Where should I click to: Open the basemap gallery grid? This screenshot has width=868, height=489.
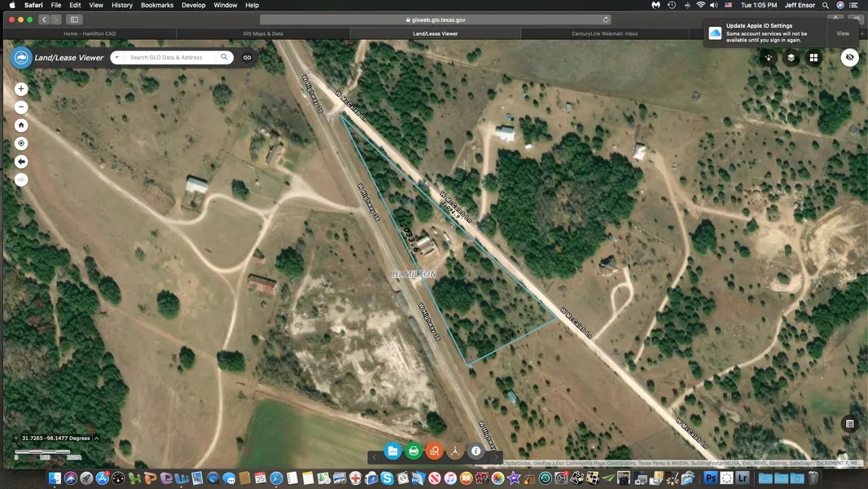coord(813,58)
